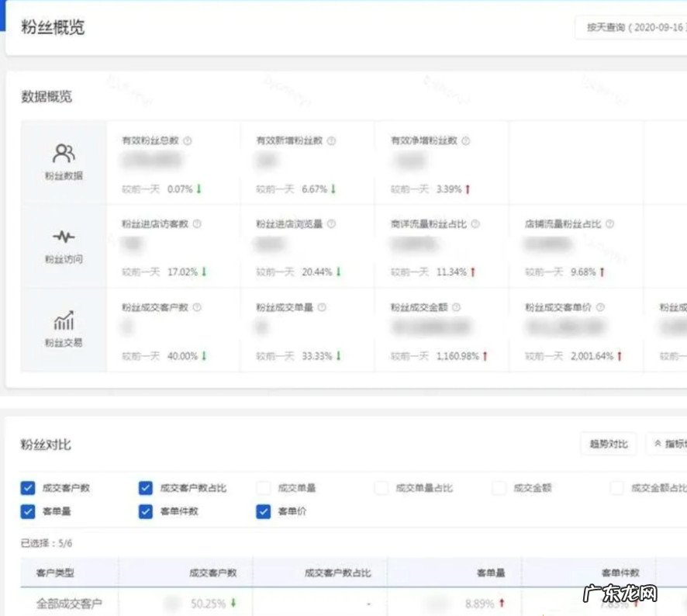Check the 成交金额 checkbox
This screenshot has width=687, height=616.
point(498,488)
